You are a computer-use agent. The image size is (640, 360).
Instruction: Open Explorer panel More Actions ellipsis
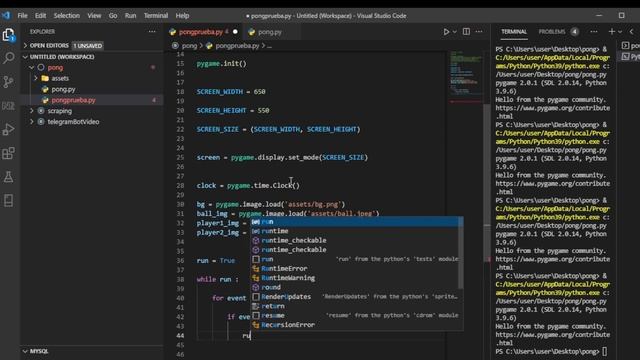coord(152,32)
